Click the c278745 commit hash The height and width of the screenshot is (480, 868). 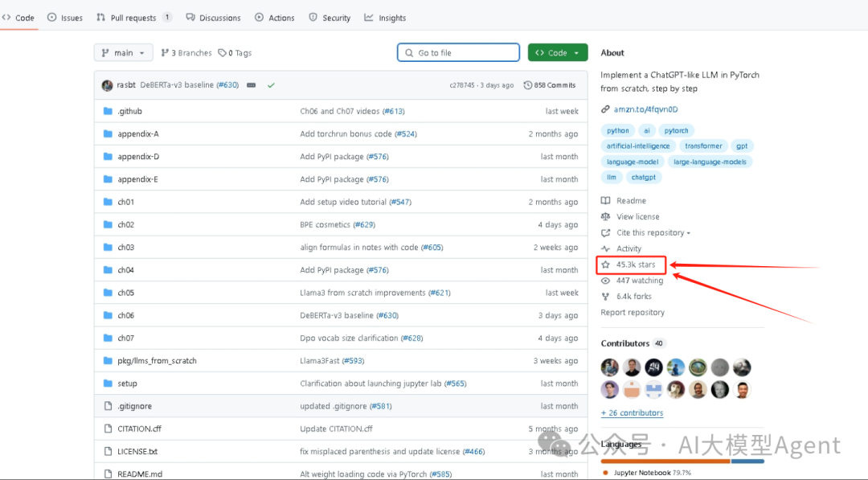point(461,85)
